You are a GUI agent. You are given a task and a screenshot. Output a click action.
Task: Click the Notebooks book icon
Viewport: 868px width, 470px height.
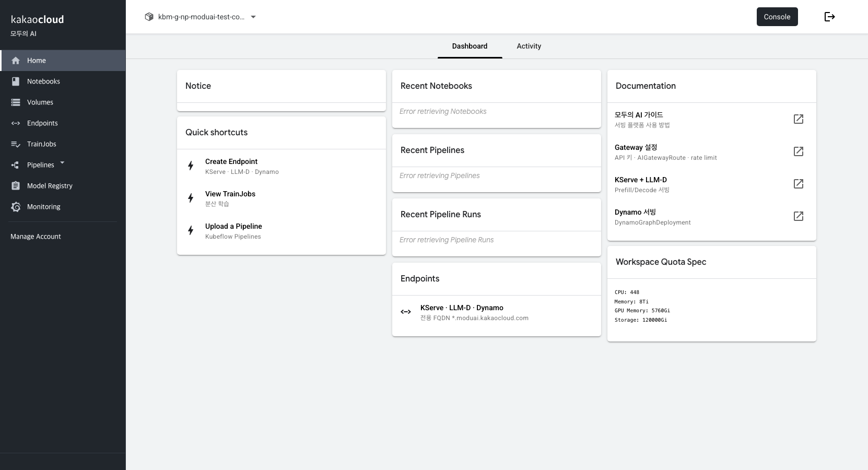tap(16, 81)
